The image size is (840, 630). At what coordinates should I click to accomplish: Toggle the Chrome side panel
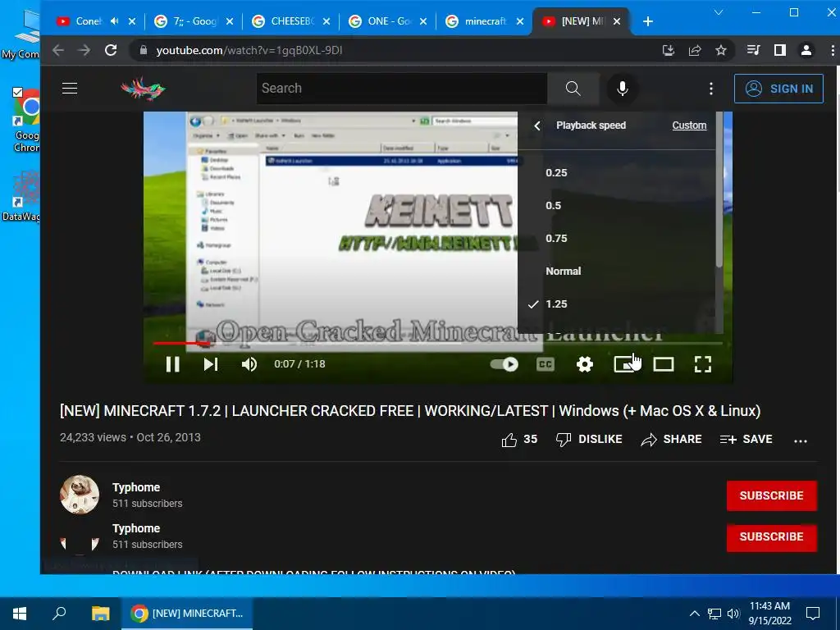(780, 50)
